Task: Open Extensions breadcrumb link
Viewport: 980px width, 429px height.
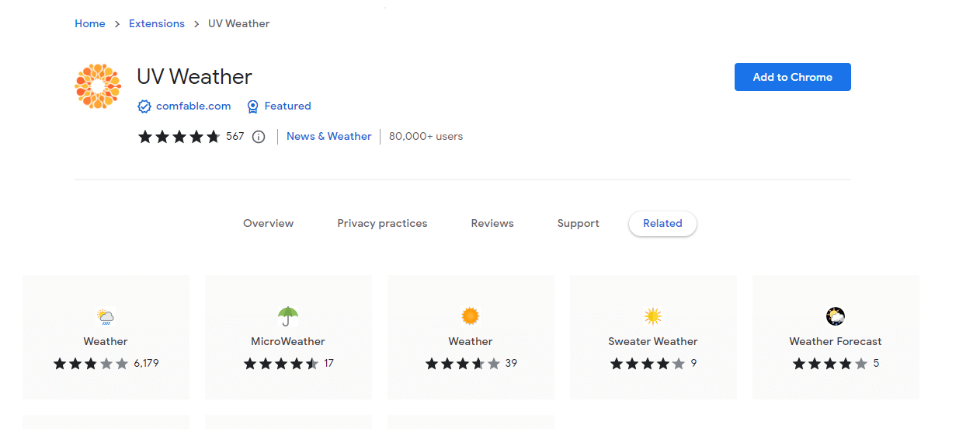Action: [157, 24]
